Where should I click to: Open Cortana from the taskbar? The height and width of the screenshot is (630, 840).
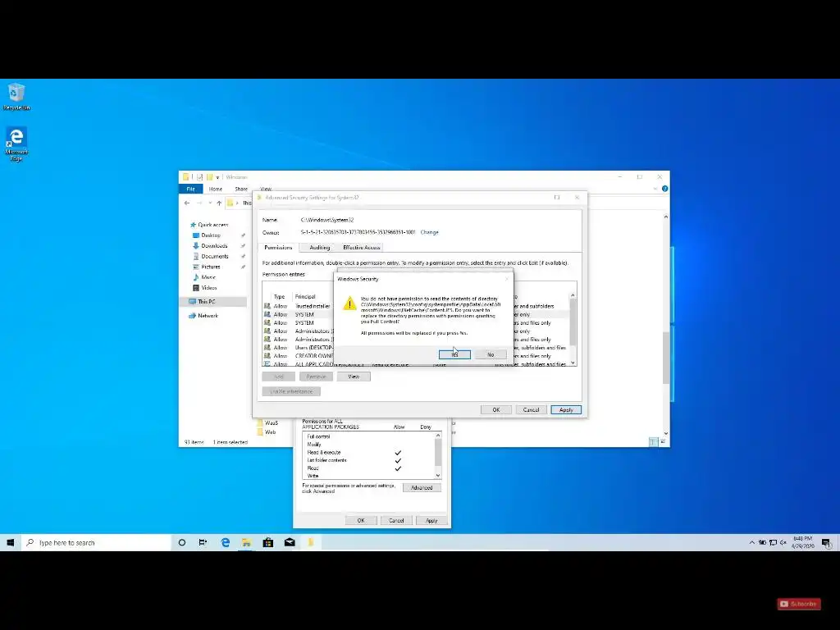click(181, 543)
